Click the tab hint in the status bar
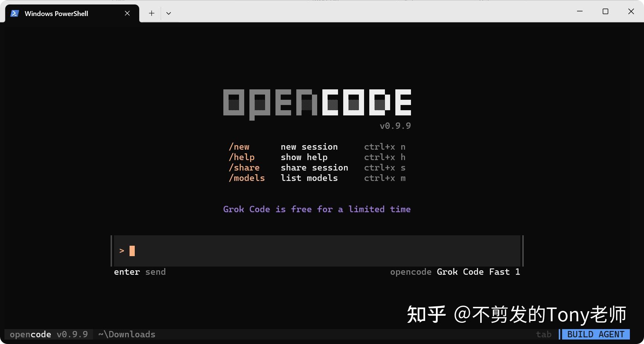The image size is (644, 344). click(x=544, y=334)
